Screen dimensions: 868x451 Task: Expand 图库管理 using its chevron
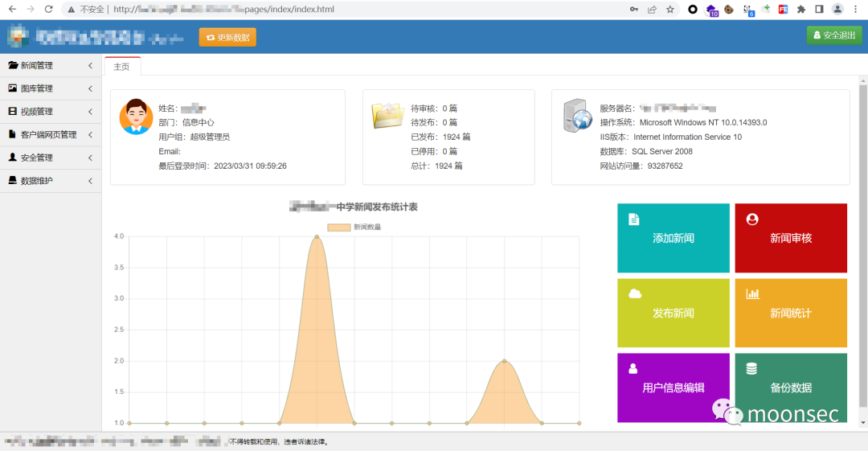[x=90, y=88]
